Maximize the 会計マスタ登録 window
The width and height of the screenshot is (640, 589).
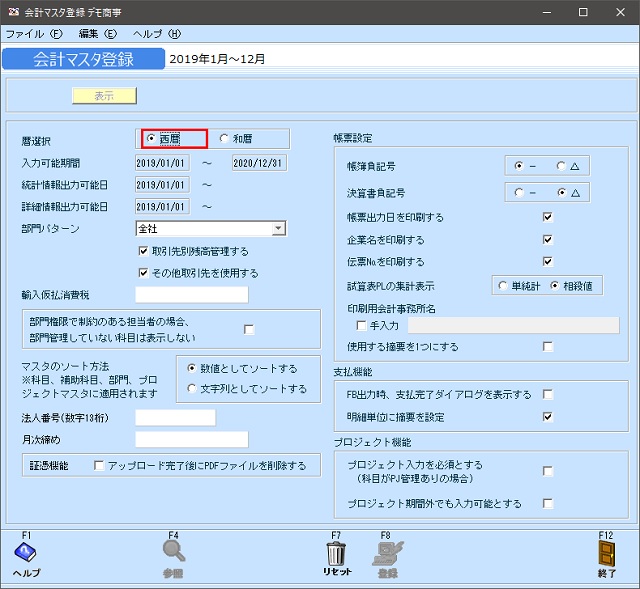583,12
